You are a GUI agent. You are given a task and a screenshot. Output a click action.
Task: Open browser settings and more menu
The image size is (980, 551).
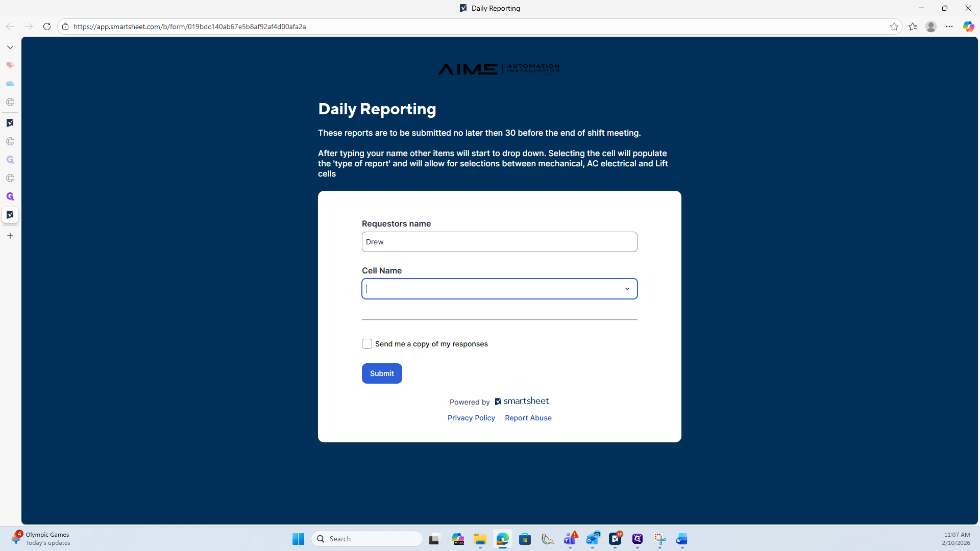pos(949,27)
